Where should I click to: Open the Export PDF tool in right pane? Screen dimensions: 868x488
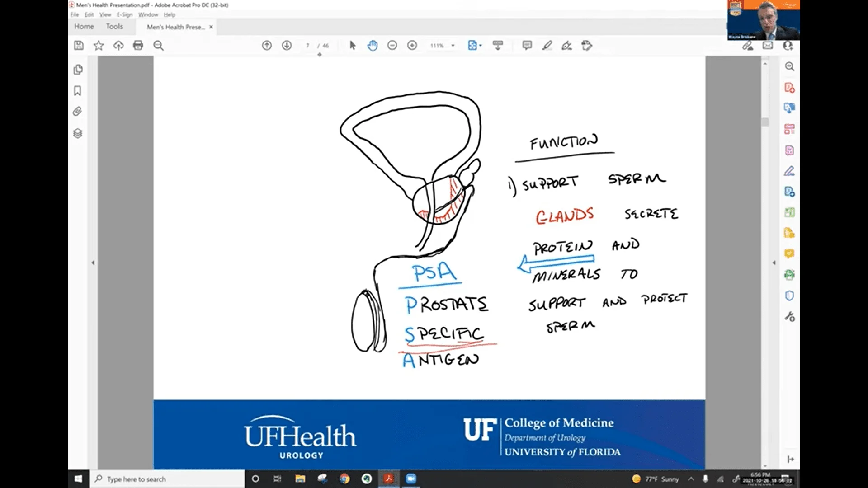789,108
